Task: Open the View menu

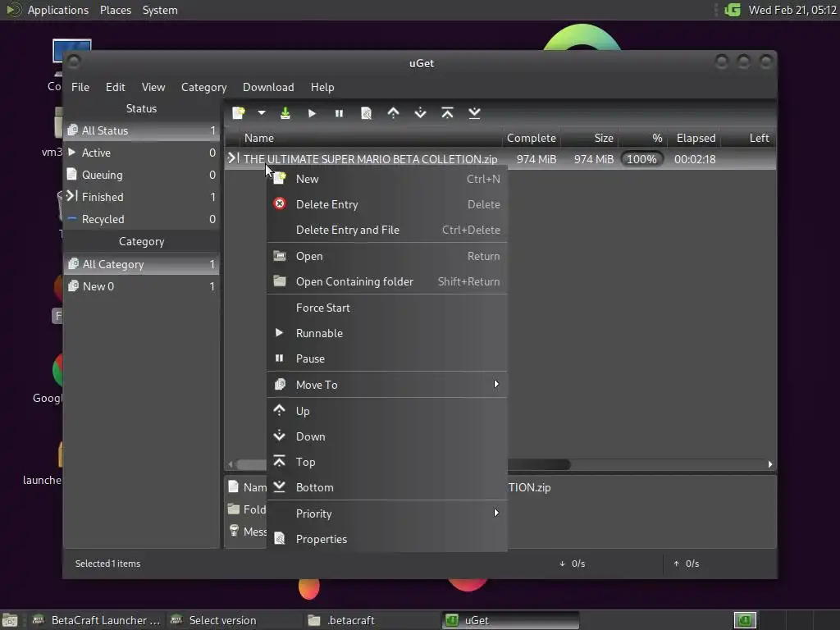Action: (153, 87)
